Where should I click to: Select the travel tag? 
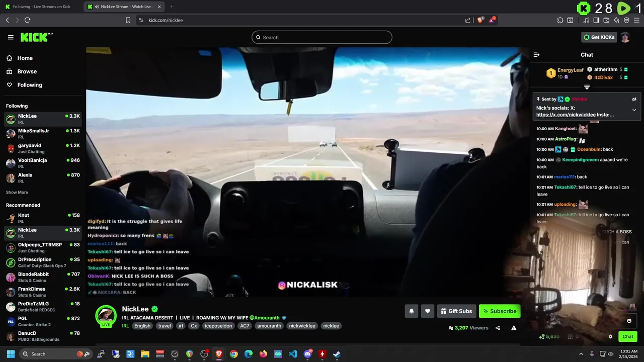pyautogui.click(x=165, y=326)
